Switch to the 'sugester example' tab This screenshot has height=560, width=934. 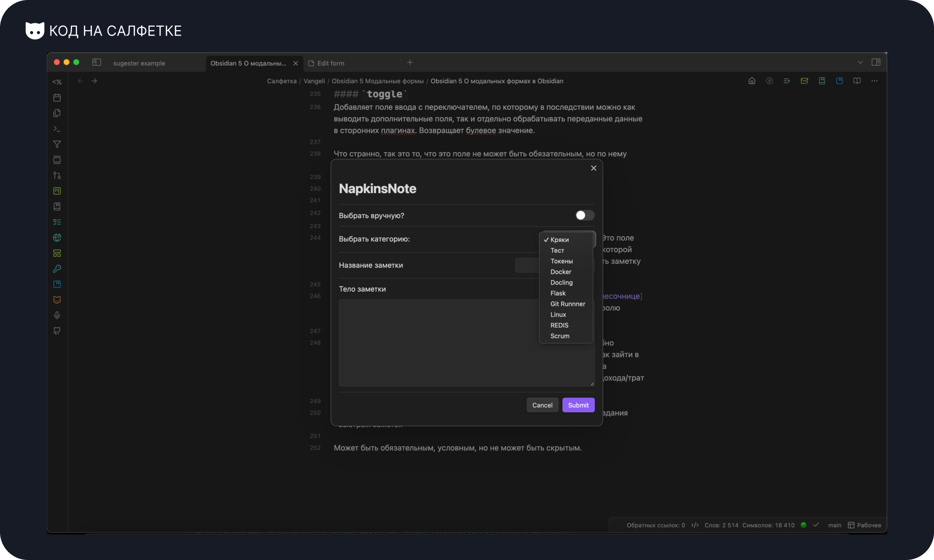tap(139, 63)
